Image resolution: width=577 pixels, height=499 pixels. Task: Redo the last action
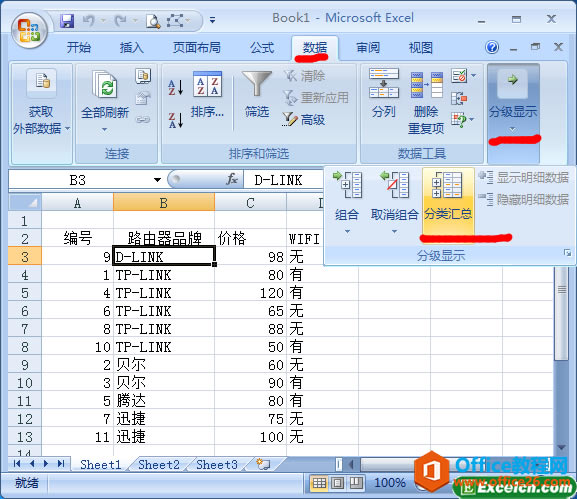pyautogui.click(x=121, y=21)
